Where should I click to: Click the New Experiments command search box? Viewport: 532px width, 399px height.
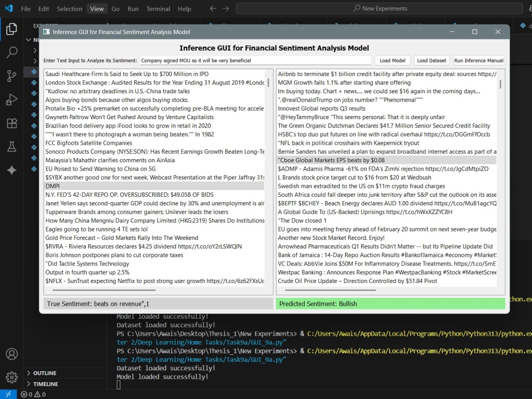click(x=379, y=9)
